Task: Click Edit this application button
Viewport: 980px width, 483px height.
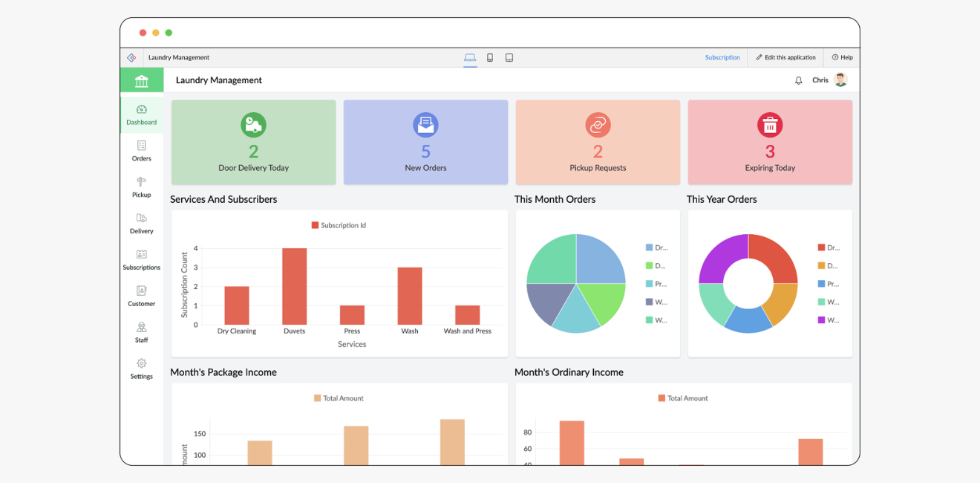Action: pyautogui.click(x=786, y=57)
